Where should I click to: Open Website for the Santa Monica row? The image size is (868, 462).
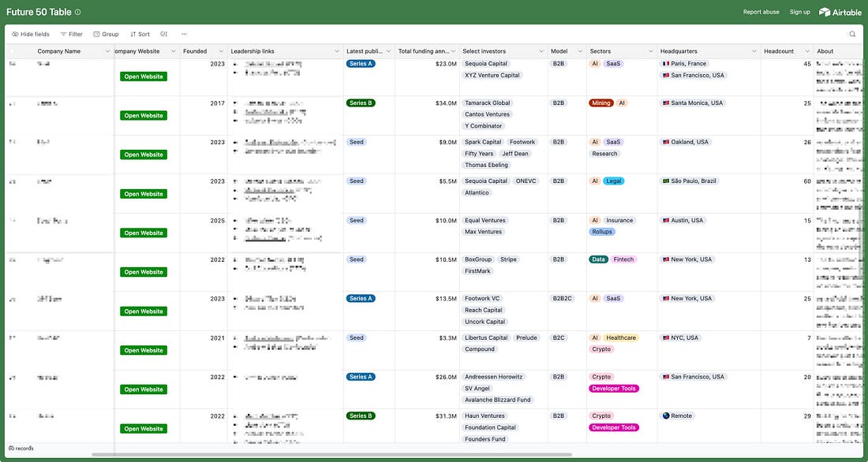pos(144,116)
